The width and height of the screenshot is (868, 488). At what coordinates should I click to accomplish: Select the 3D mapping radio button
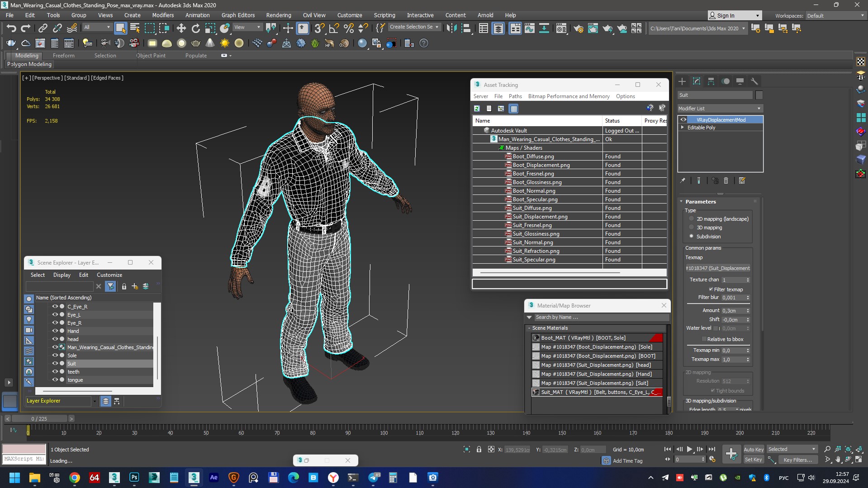tap(691, 227)
